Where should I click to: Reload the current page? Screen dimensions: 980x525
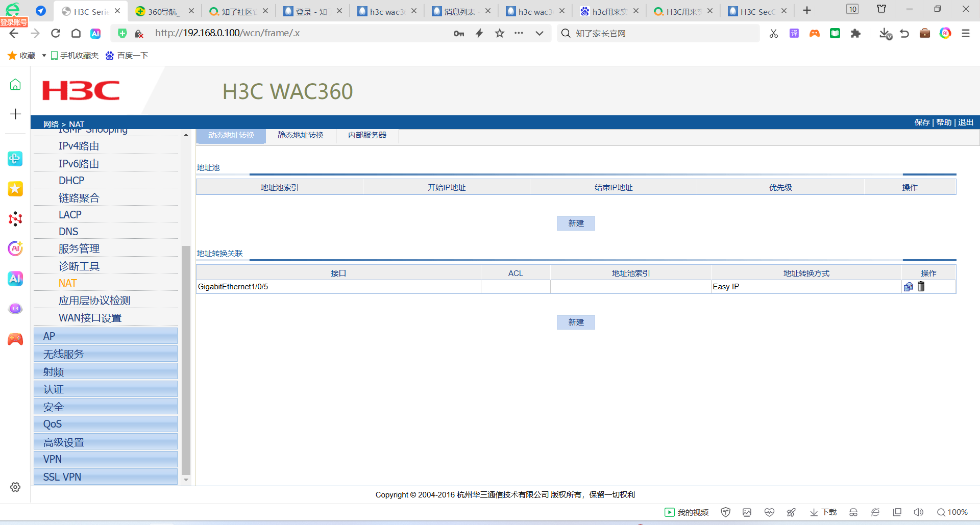pos(56,33)
